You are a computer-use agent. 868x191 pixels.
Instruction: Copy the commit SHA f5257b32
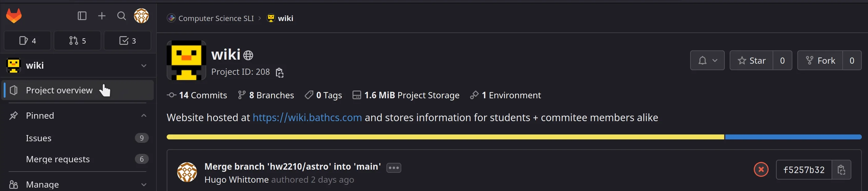pyautogui.click(x=841, y=170)
